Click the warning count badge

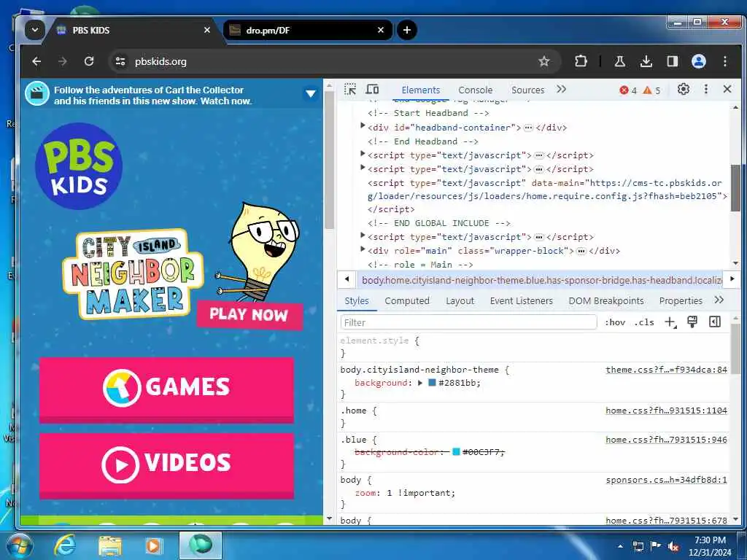(651, 90)
